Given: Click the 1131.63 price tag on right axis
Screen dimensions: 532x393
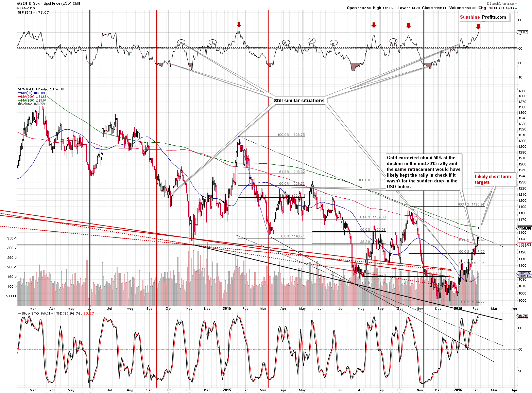Looking at the screenshot, I should (524, 245).
